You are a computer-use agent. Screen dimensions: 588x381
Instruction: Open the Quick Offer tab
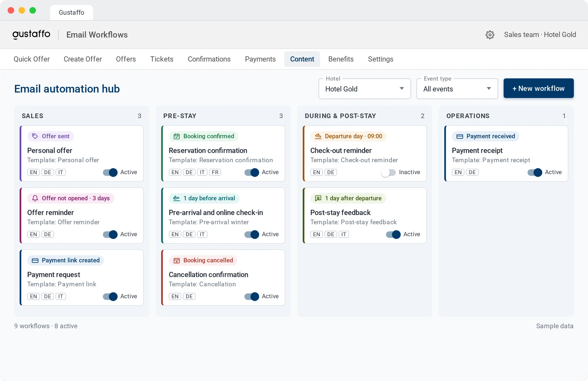tap(32, 59)
